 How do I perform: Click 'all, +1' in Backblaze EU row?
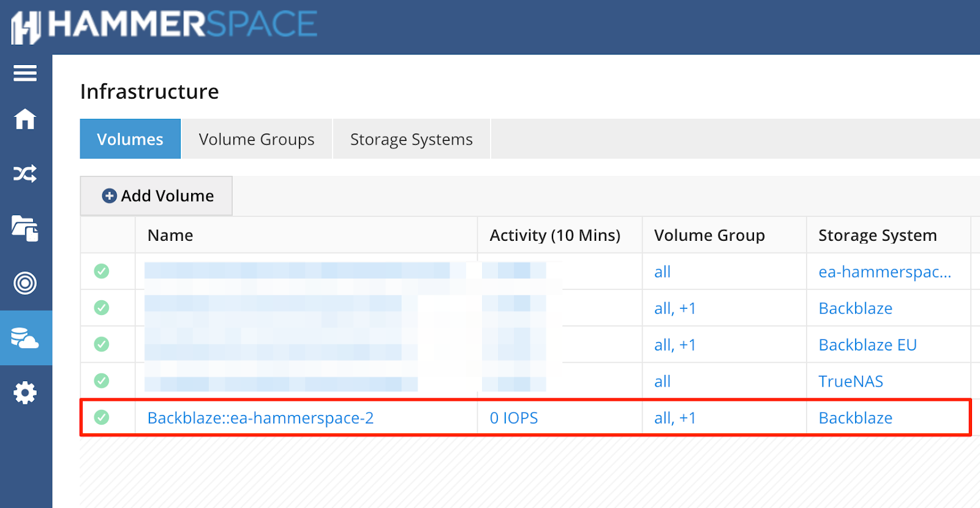tap(675, 345)
